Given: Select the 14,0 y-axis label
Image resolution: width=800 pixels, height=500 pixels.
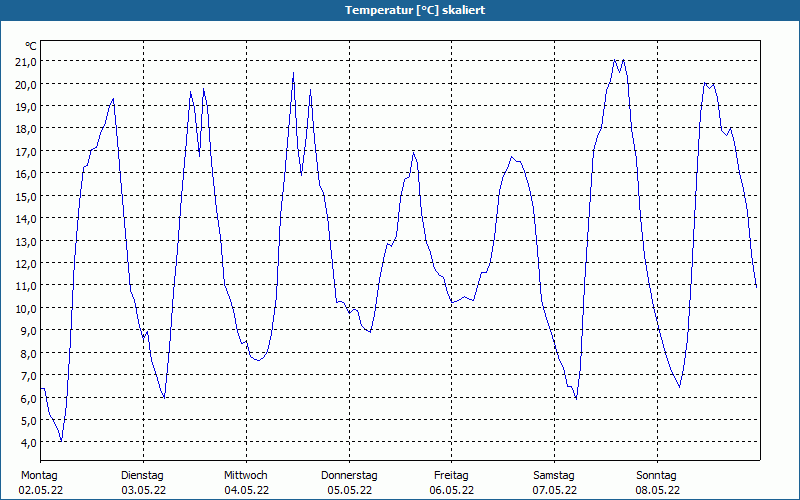Looking at the screenshot, I should coord(26,219).
